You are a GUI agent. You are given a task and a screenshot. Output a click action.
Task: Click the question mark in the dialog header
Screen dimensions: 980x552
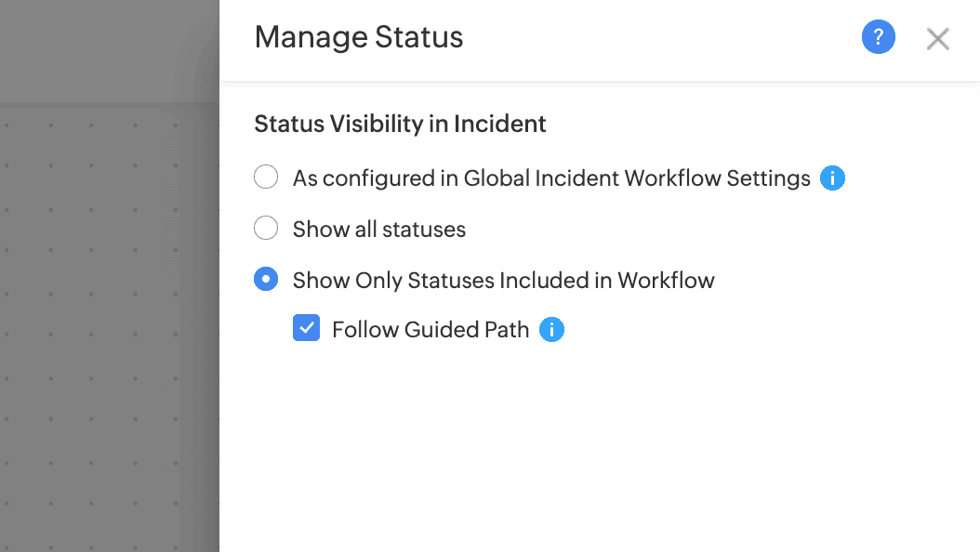(x=879, y=37)
